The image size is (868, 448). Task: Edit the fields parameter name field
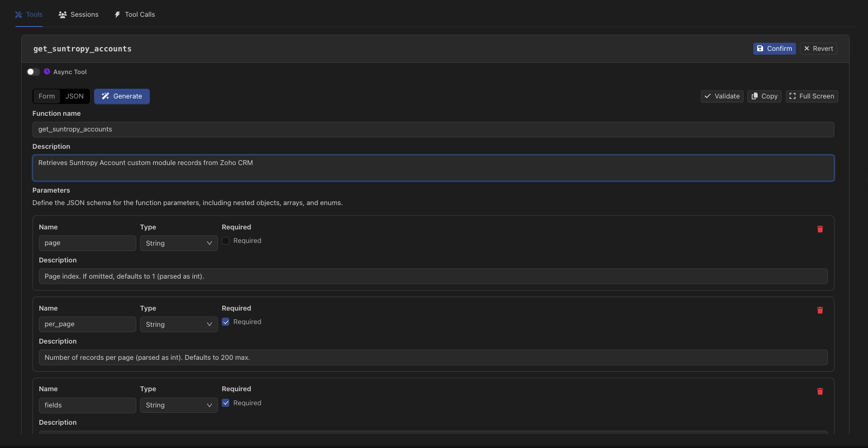point(88,405)
